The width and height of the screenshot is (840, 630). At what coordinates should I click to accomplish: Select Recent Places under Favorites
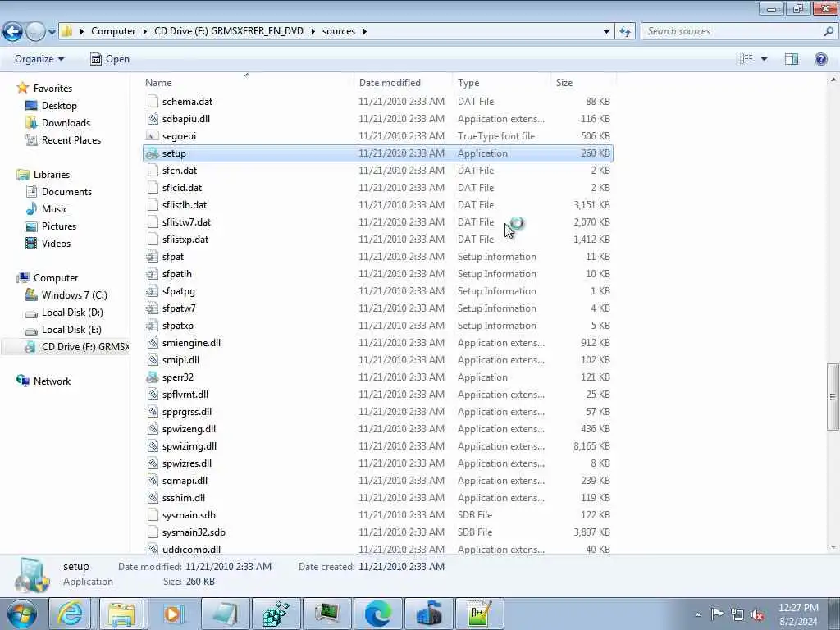coord(71,139)
